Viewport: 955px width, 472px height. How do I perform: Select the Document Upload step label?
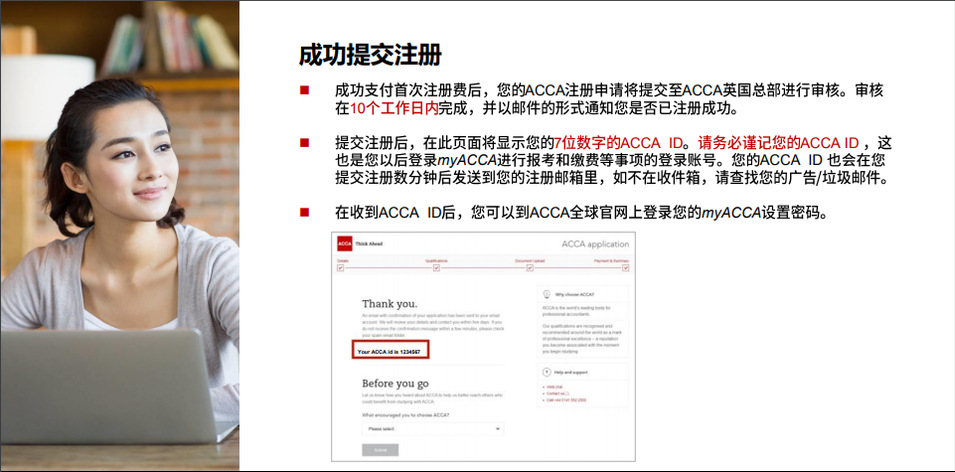pos(529,260)
